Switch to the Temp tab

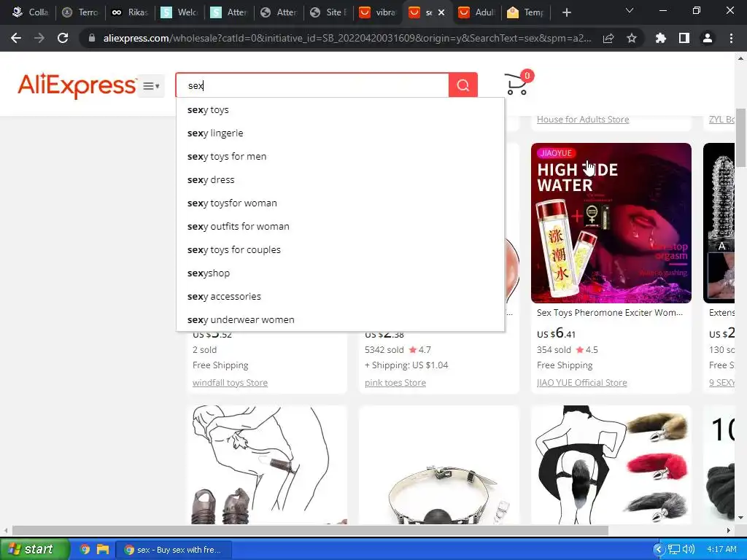click(525, 12)
